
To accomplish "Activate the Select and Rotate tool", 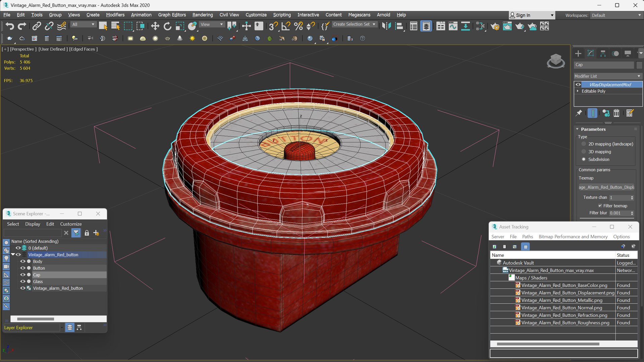I will [167, 26].
